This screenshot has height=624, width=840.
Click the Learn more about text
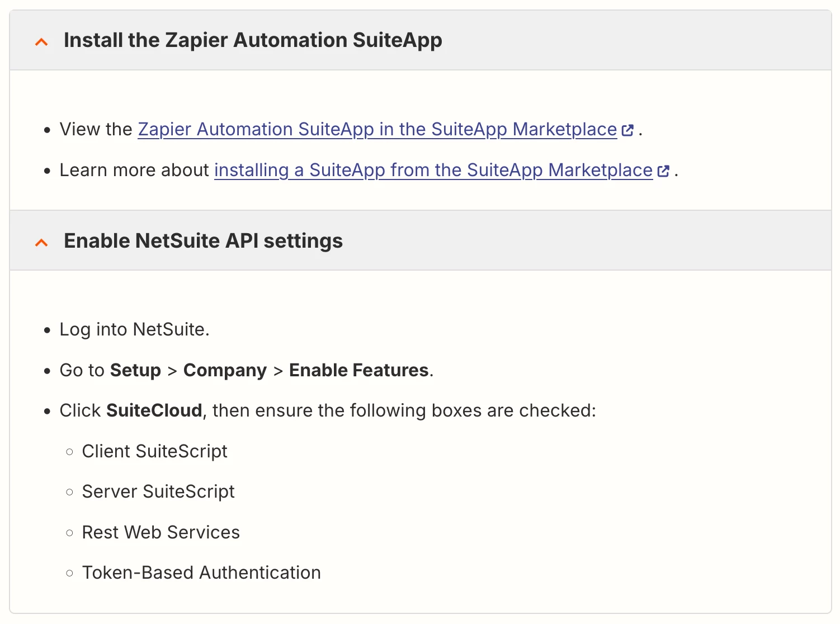[134, 170]
